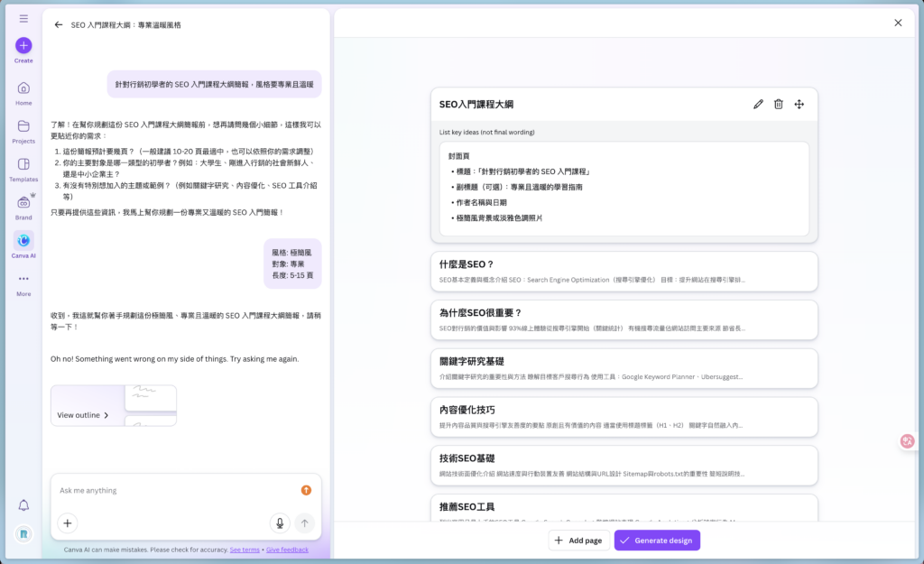This screenshot has height=564, width=924.
Task: Open Projects folder in sidebar
Action: 23,127
